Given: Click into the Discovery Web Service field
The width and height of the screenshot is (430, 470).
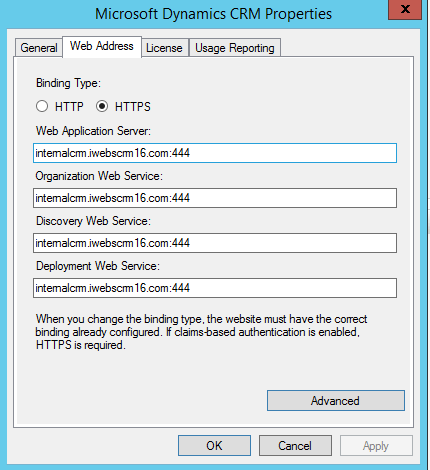Looking at the screenshot, I should [215, 243].
